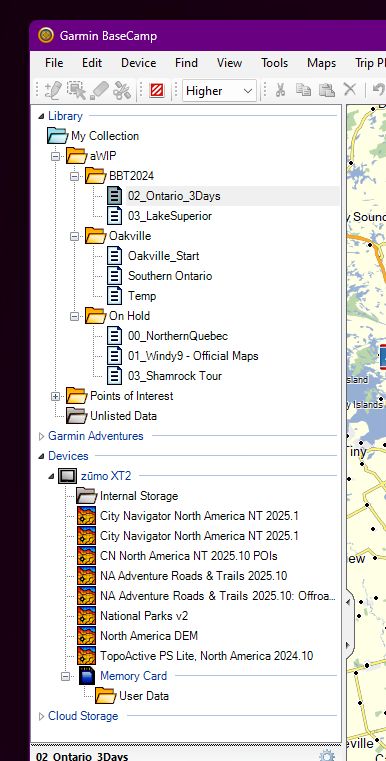Collapse the BBT2024 folder node
Image resolution: width=386 pixels, height=761 pixels.
point(74,176)
